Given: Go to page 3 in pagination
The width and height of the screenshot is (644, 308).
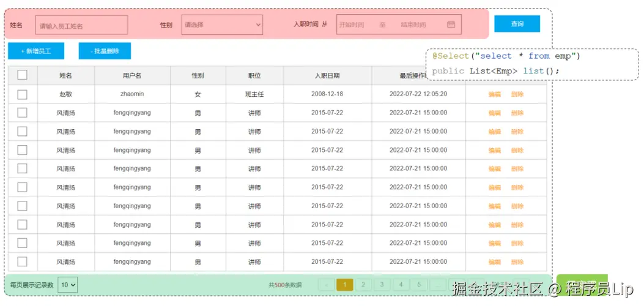Looking at the screenshot, I should (382, 285).
